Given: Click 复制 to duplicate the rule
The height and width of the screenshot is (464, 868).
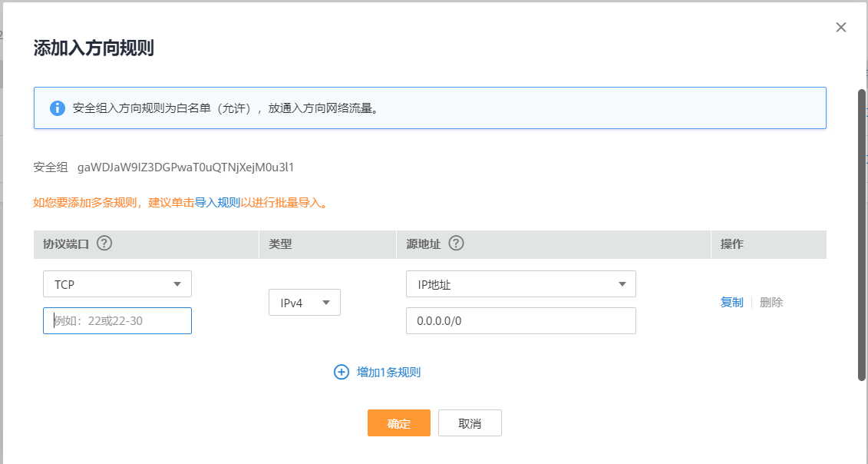Looking at the screenshot, I should pyautogui.click(x=732, y=302).
